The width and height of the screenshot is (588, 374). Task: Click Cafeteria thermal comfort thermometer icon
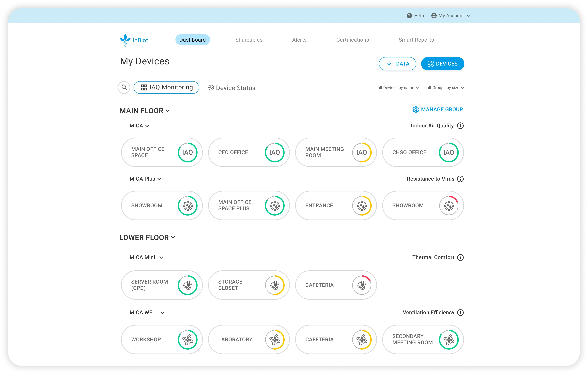362,285
